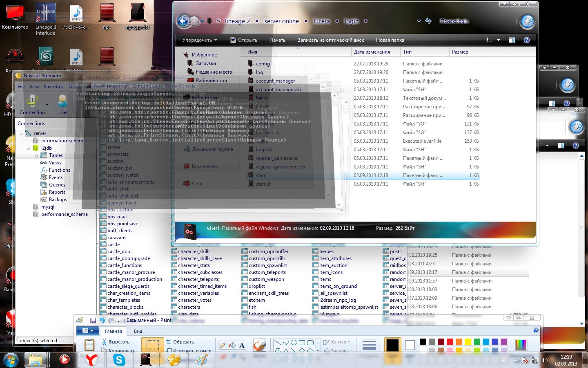Undo last action in Paint title bar

pyautogui.click(x=102, y=321)
